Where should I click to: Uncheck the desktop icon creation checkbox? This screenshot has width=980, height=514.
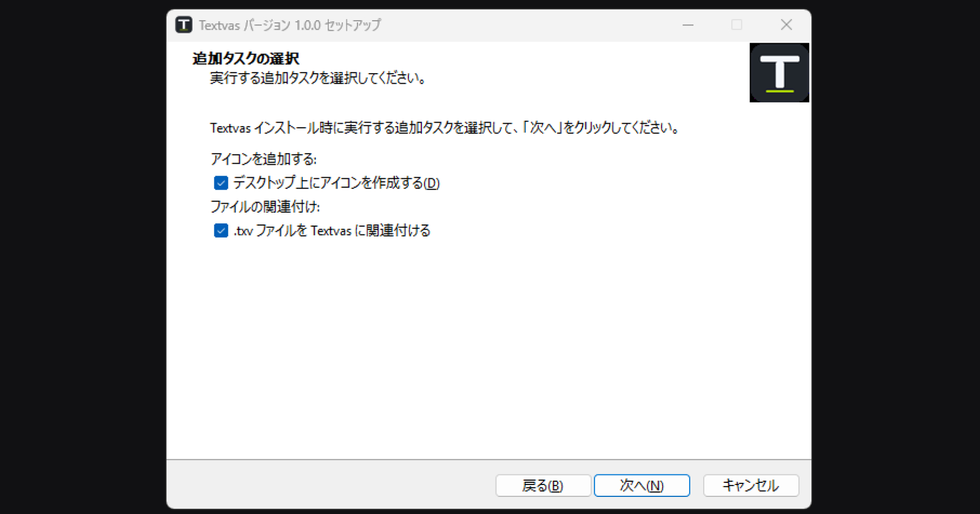pyautogui.click(x=221, y=183)
